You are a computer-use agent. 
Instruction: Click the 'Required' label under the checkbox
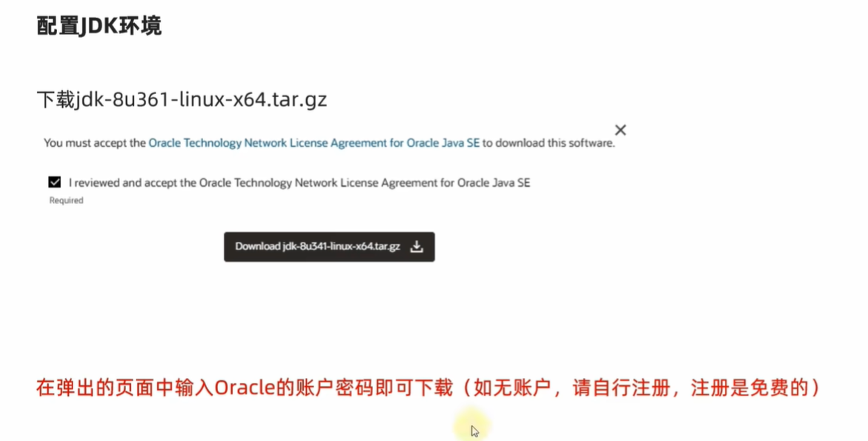coord(67,200)
